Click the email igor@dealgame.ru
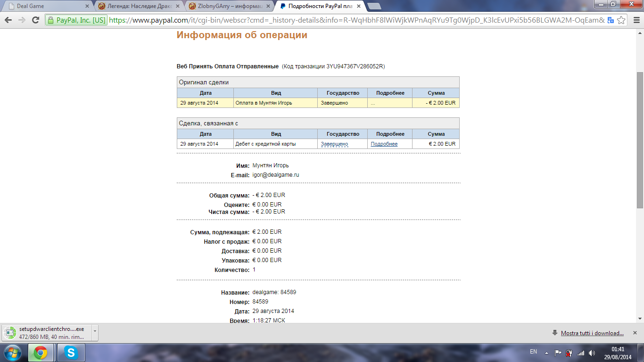This screenshot has width=644, height=362. [276, 175]
